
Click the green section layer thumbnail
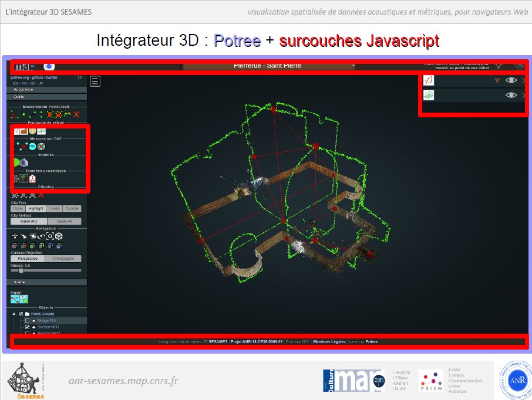(x=429, y=95)
